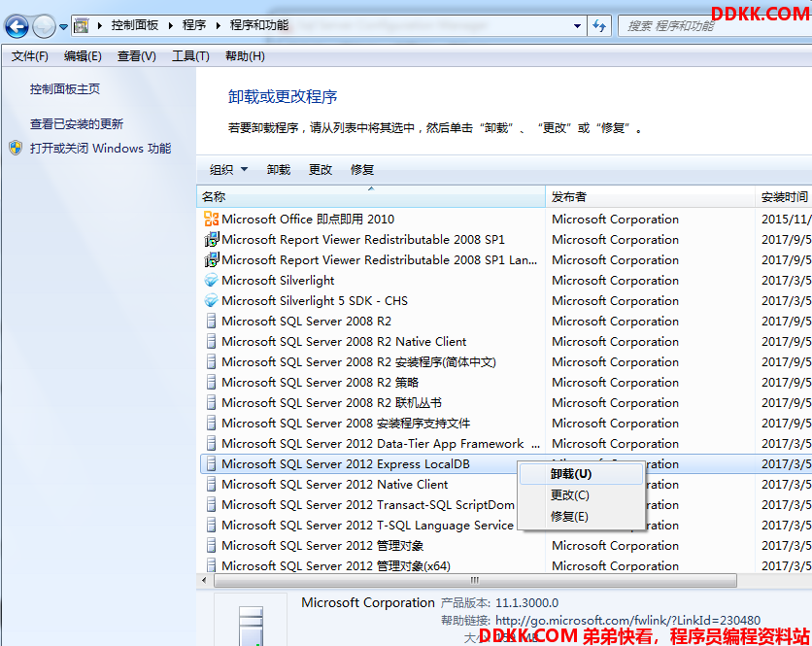The image size is (812, 646).
Task: Click the 控制面板 breadcrumb segment
Action: pos(135,25)
